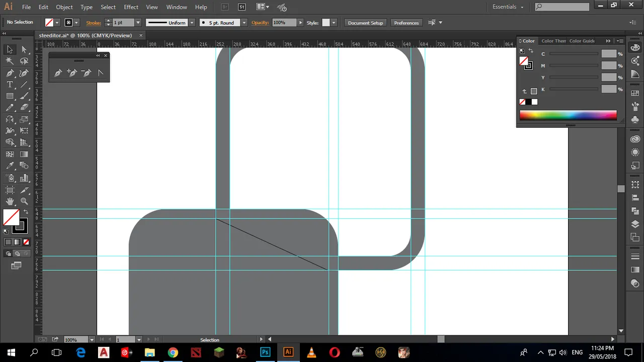Activate the Draw Behind mode button
Image resolution: width=644 pixels, height=362 pixels.
point(17,253)
